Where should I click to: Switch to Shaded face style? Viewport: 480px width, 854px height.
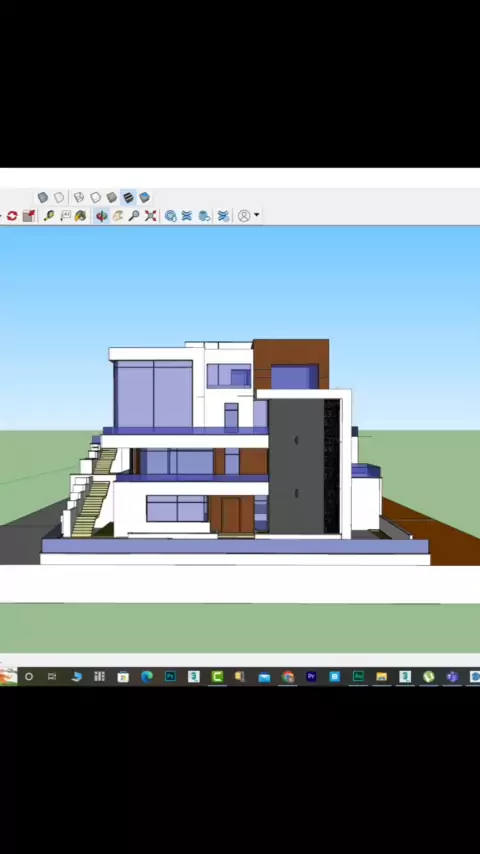pos(112,197)
